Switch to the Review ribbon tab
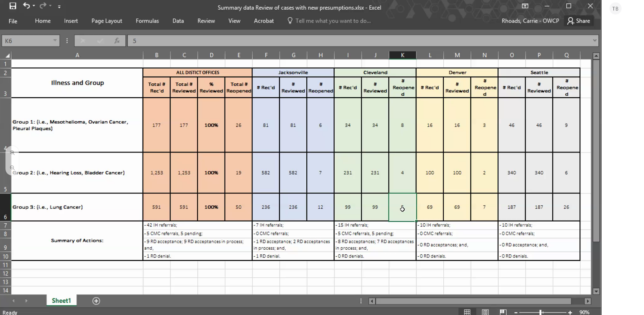This screenshot has width=644, height=315. (206, 21)
